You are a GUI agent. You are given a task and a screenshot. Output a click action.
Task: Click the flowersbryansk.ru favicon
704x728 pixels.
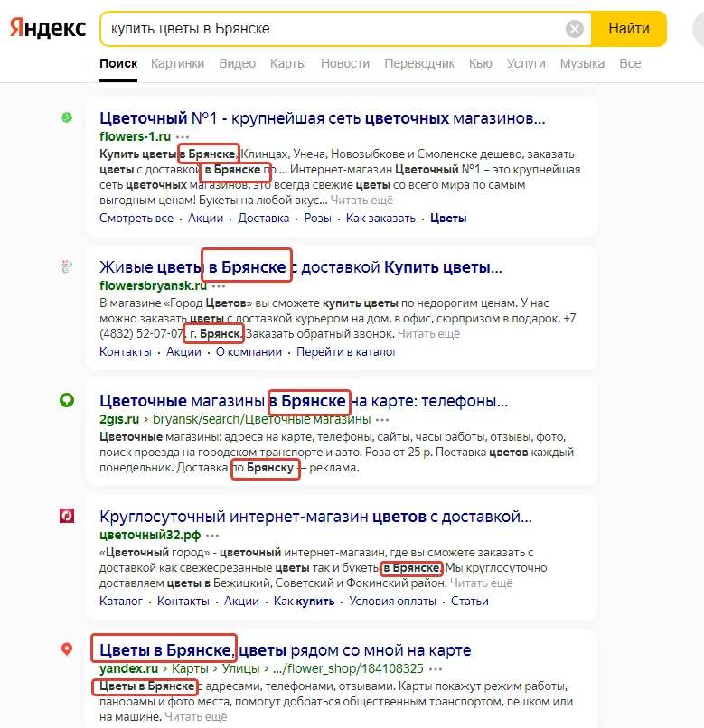pyautogui.click(x=66, y=266)
